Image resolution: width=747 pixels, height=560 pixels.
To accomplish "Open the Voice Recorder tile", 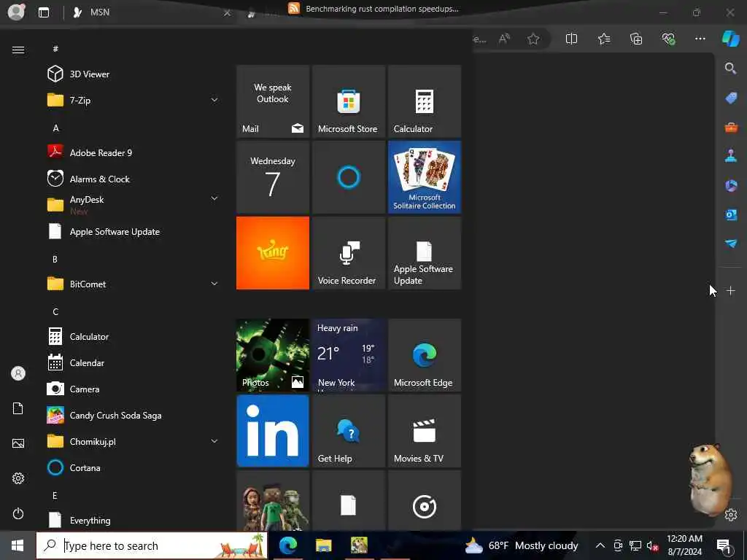I will tap(348, 253).
